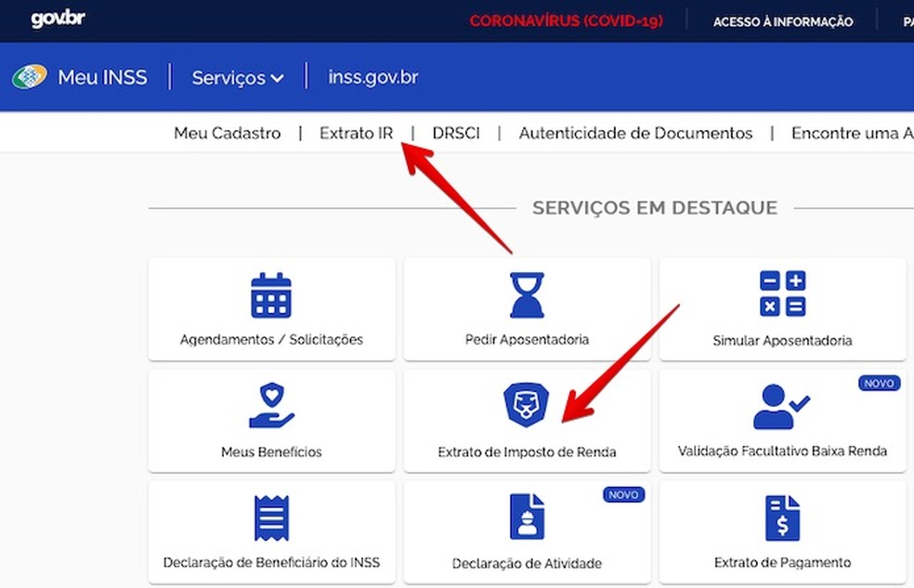Viewport: 914px width, 588px height.
Task: Open the Meus Benefícios label
Action: pyautogui.click(x=271, y=452)
